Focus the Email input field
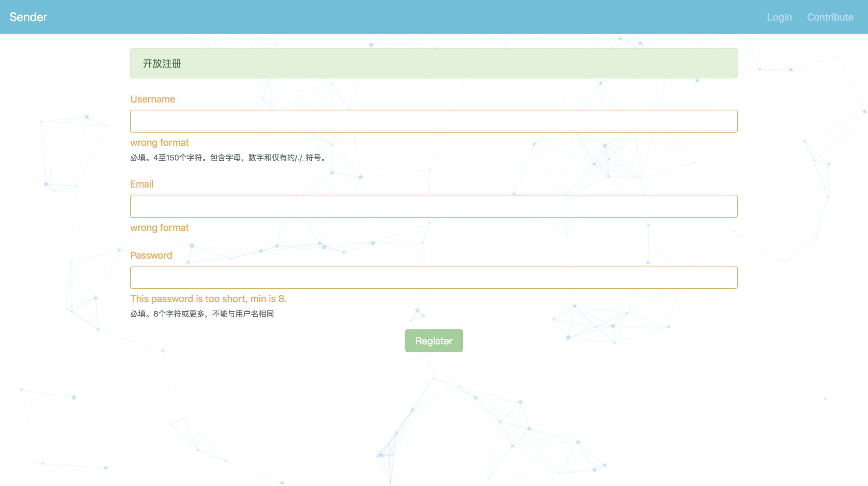The width and height of the screenshot is (868, 486). tap(434, 206)
